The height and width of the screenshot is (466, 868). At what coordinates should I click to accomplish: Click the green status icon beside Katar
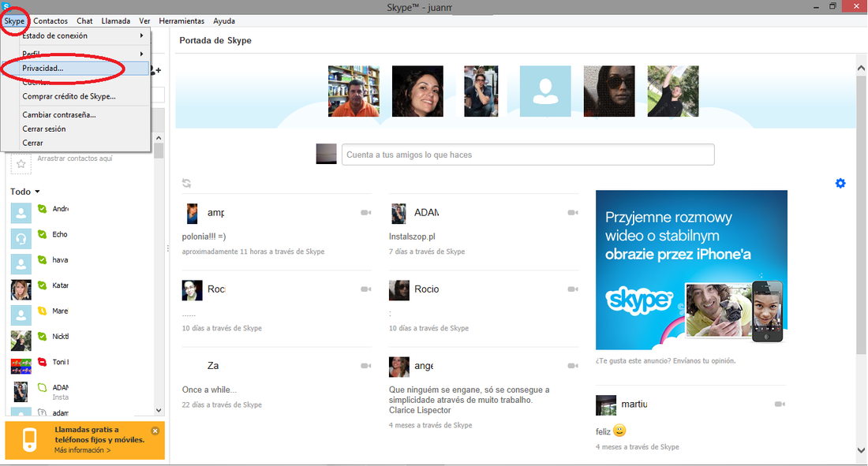click(42, 285)
